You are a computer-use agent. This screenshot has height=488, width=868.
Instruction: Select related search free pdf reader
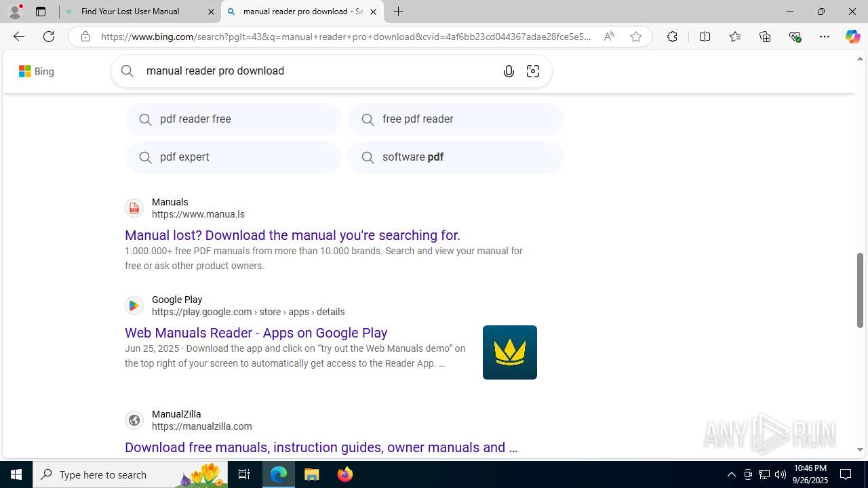click(x=456, y=119)
